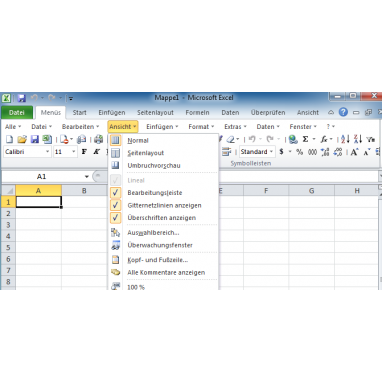Select Seitenlayout view in Ansicht menu
Screen dimensions: 382x382
tap(163, 153)
